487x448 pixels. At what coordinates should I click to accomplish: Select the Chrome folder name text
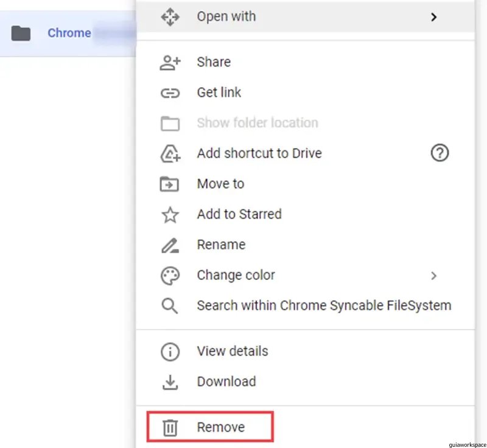coord(69,33)
